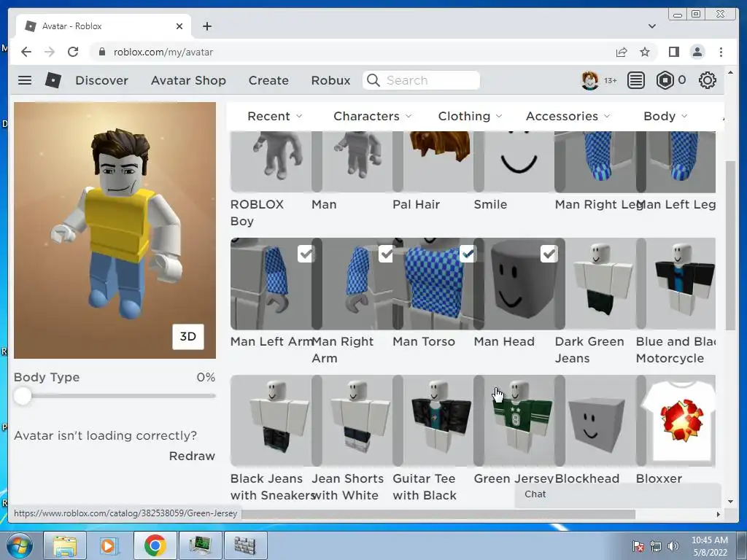The height and width of the screenshot is (560, 747).
Task: Open the Robux balance hexagon icon
Action: (665, 80)
